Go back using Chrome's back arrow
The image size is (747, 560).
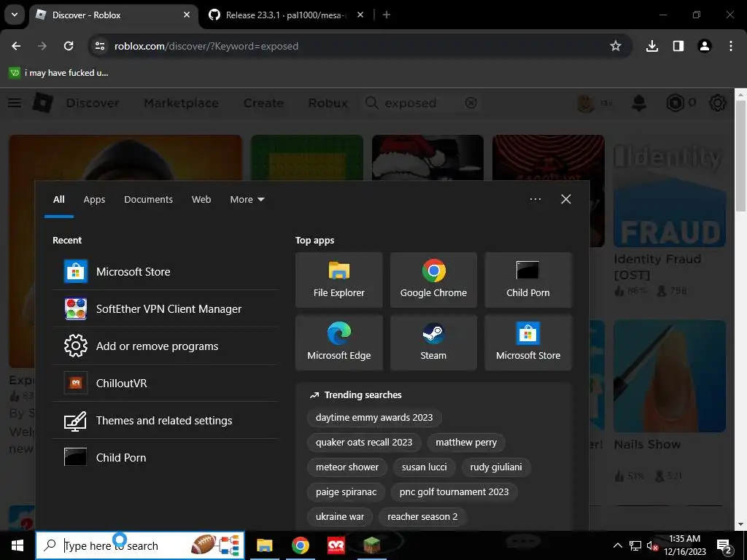pos(16,46)
